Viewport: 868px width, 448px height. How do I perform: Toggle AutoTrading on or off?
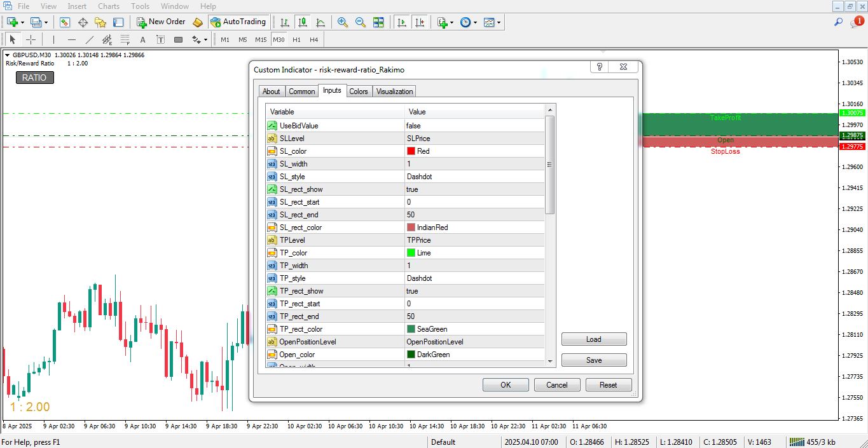238,21
